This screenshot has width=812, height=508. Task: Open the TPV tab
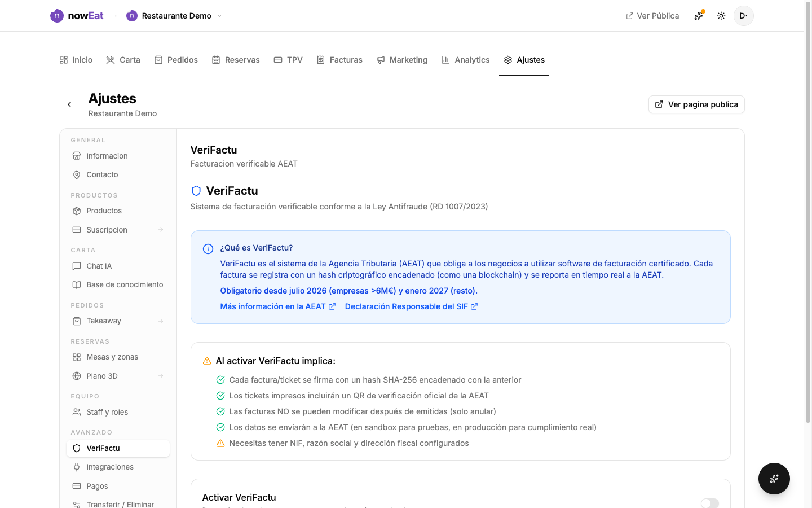coord(288,60)
